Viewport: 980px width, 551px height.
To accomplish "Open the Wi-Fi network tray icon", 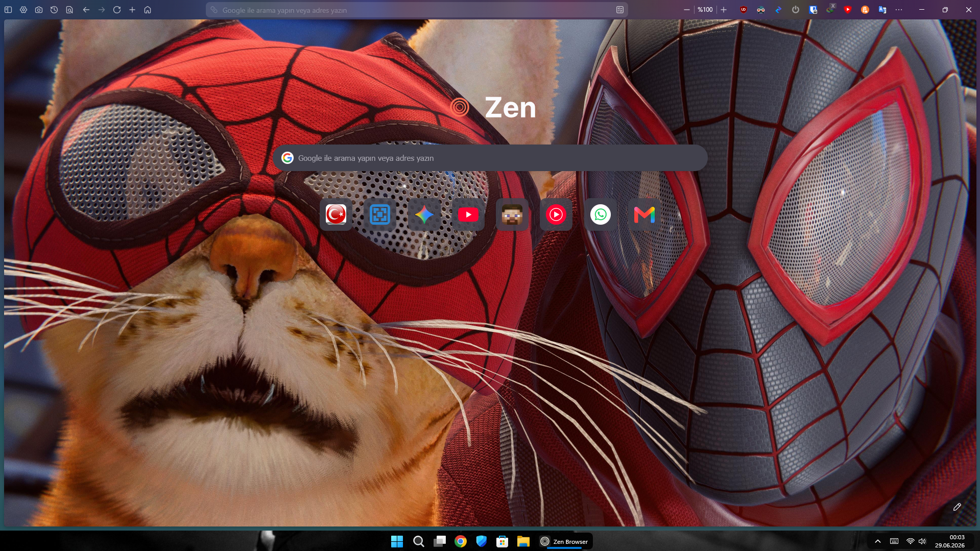I will tap(910, 541).
